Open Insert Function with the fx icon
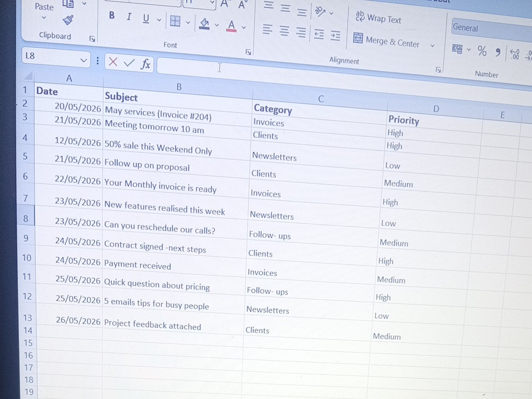The width and height of the screenshot is (532, 399). click(x=146, y=64)
